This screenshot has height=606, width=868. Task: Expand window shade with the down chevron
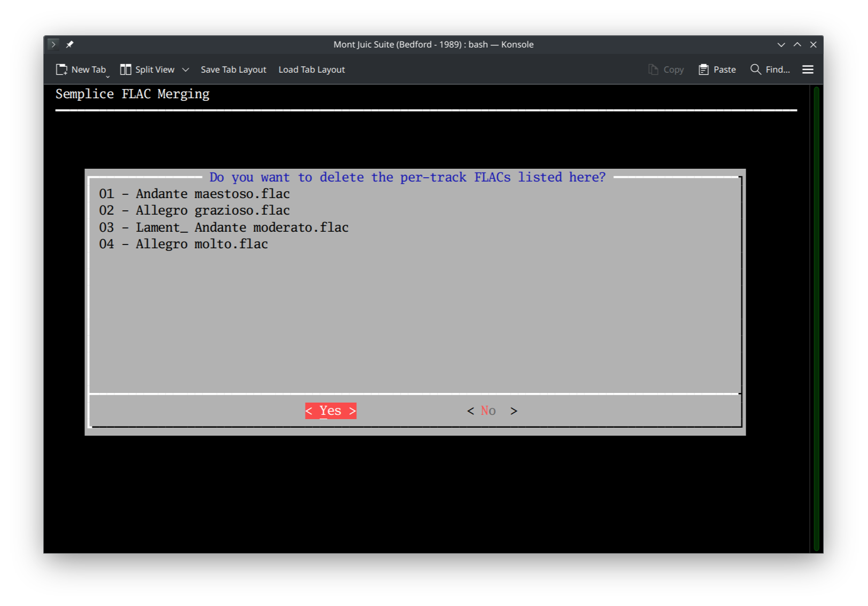tap(781, 44)
